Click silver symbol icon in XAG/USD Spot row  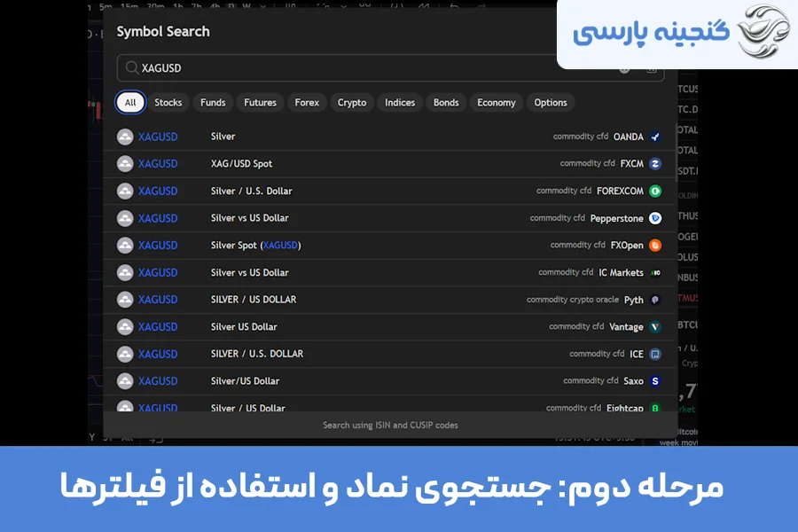(125, 163)
